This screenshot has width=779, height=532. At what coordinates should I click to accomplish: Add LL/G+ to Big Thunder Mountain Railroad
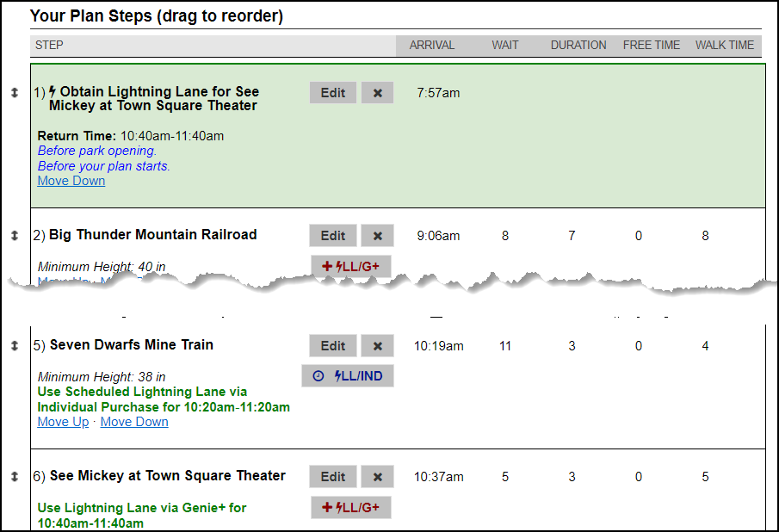(x=350, y=266)
